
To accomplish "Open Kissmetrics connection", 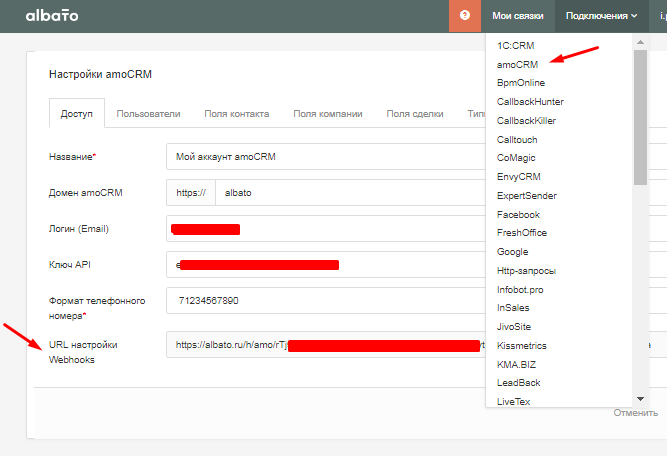I will [x=522, y=345].
